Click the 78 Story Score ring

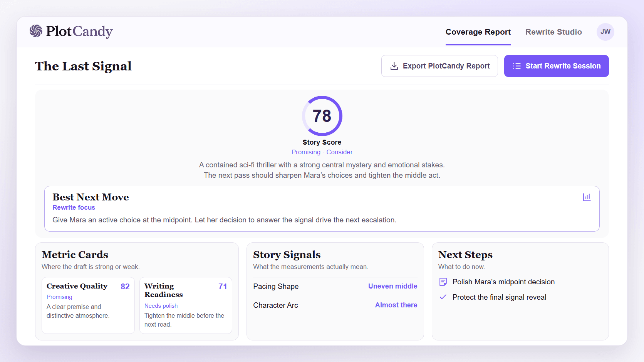(322, 116)
